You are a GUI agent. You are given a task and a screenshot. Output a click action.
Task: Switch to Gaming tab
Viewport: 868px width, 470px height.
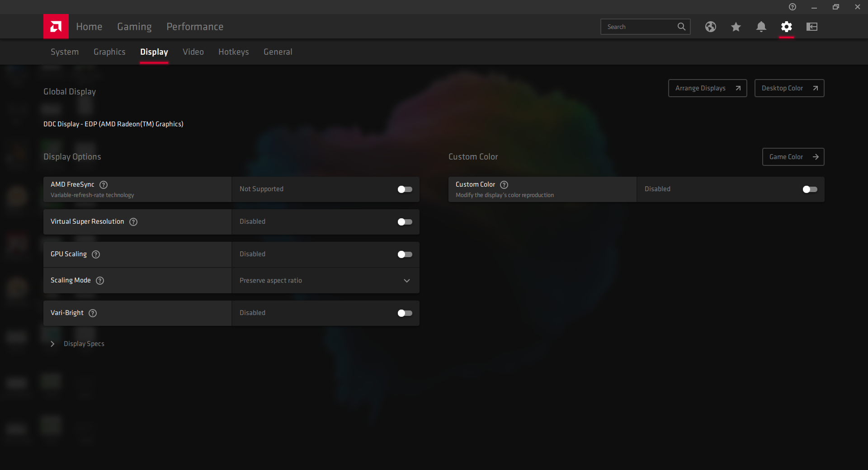click(134, 27)
